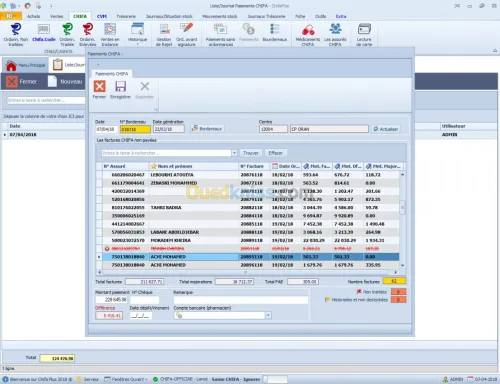This screenshot has width=500, height=384.
Task: Click the main list search text box
Action: [46, 100]
